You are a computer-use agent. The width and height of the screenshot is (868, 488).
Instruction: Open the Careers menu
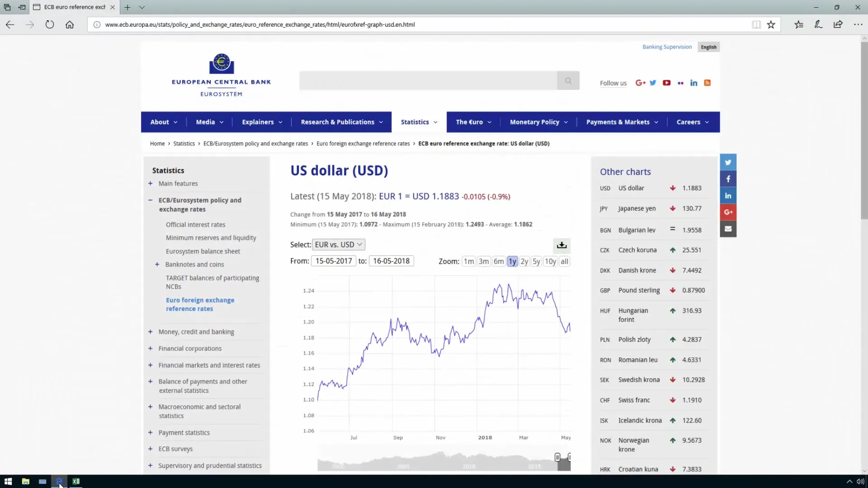click(x=693, y=122)
